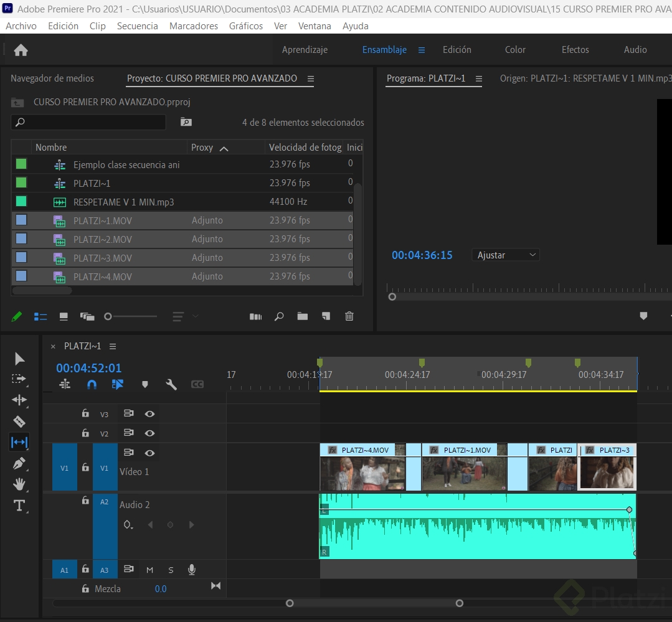Viewport: 672px width, 622px height.
Task: Open Ensamblaje workspace menu
Action: tap(422, 50)
